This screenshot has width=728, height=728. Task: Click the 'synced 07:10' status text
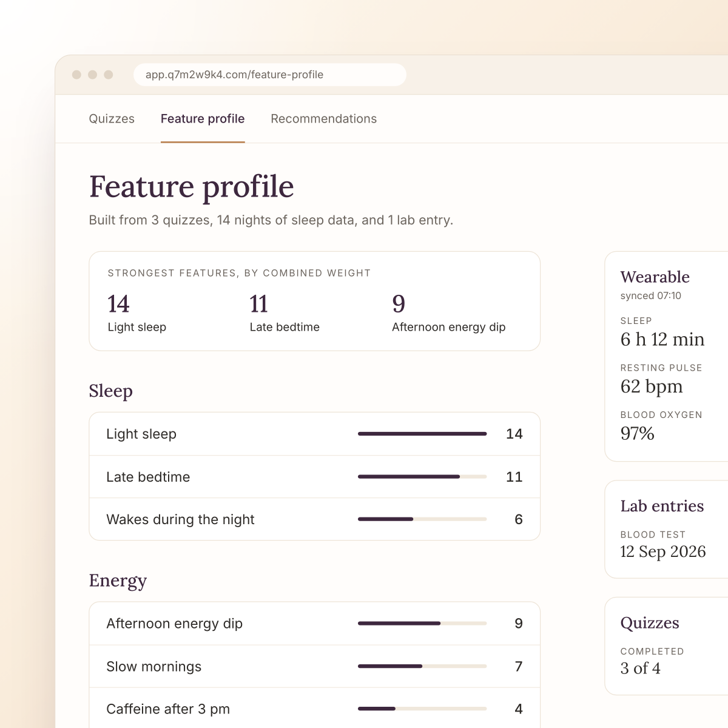pyautogui.click(x=650, y=295)
